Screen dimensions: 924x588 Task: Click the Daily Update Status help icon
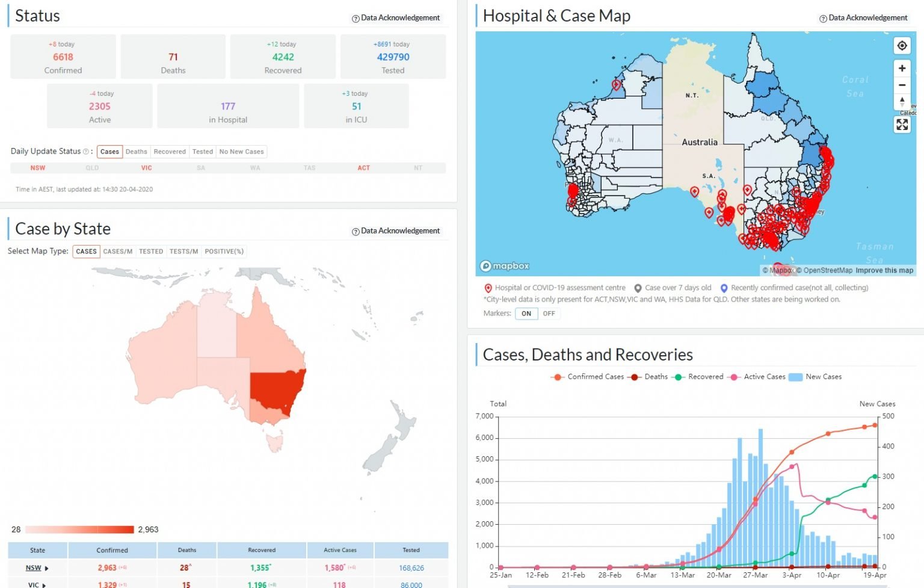pos(85,152)
